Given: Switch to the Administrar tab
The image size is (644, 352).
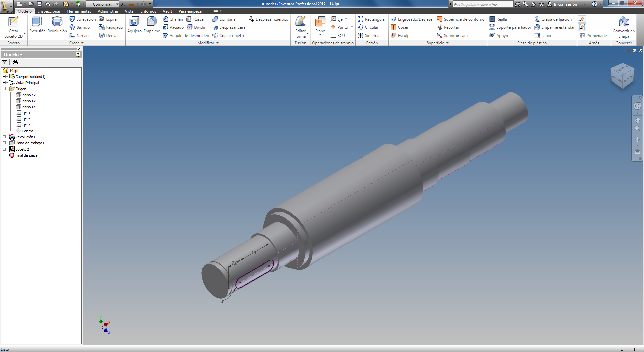Looking at the screenshot, I should (108, 11).
